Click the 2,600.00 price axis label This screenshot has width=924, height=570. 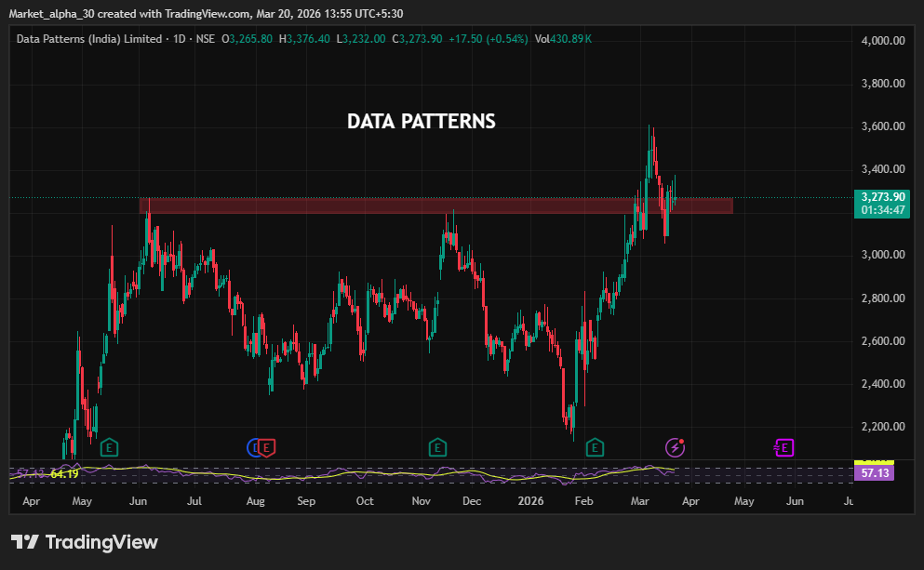pos(883,341)
